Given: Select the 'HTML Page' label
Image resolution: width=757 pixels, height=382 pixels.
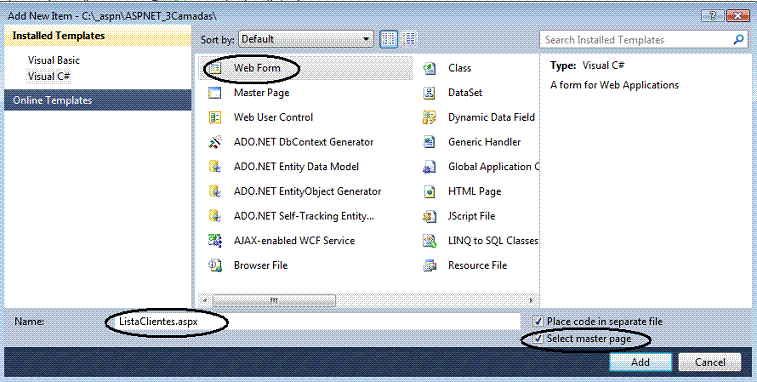Looking at the screenshot, I should (475, 191).
